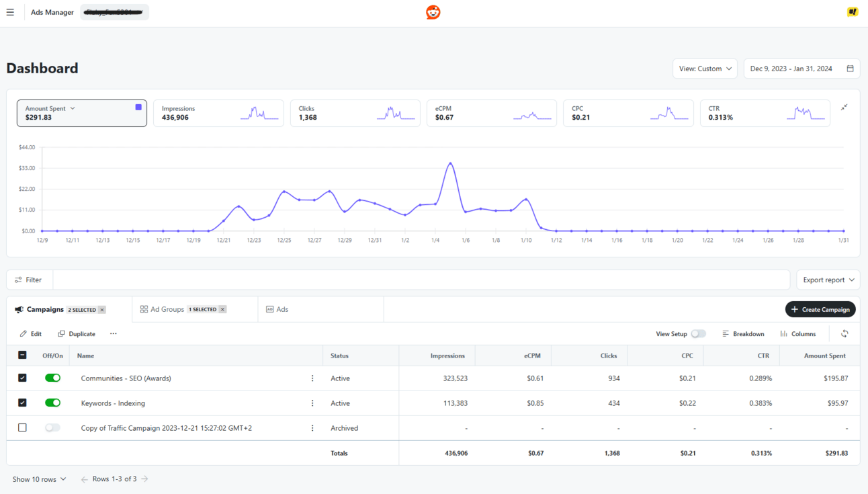Toggle off Communities - SEO (Awards) campaign

pos(52,378)
